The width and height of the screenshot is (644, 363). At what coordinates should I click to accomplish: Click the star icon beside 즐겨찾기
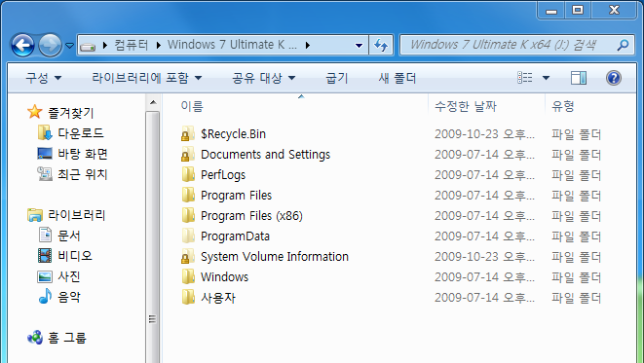[35, 112]
